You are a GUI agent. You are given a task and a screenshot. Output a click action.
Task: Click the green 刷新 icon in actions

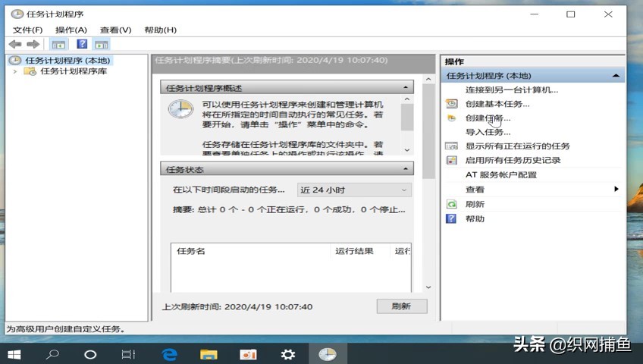[451, 204]
